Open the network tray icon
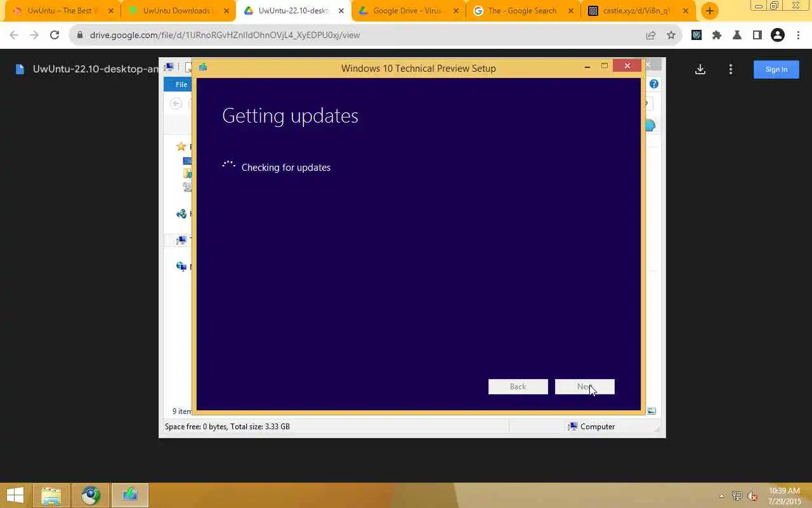Viewport: 812px width, 508px height. coord(737,496)
